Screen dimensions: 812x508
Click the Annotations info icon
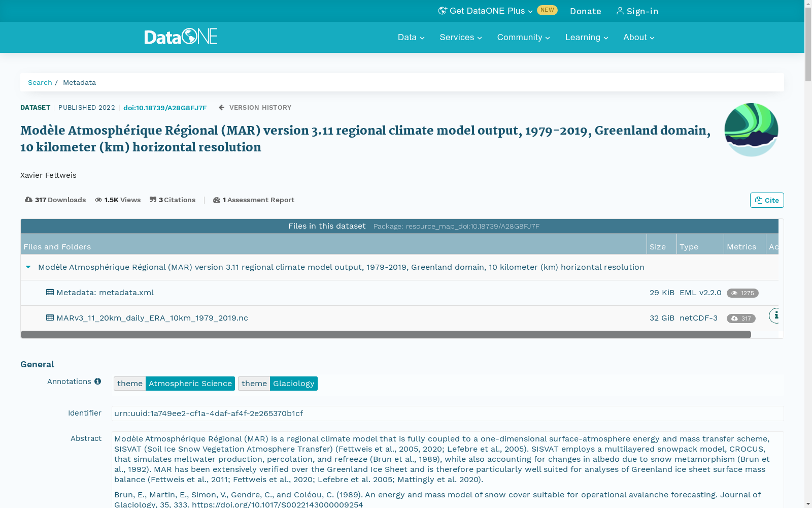(97, 382)
